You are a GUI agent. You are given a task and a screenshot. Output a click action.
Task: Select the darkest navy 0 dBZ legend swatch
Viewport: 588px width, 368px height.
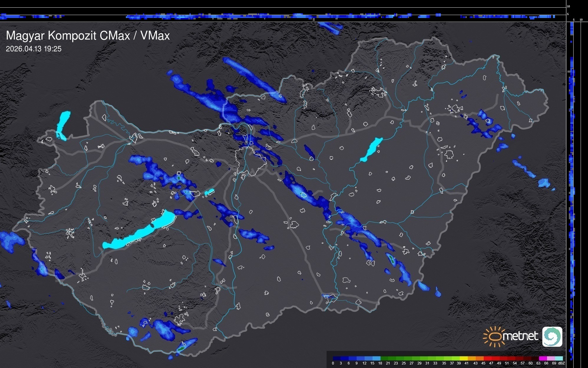(337, 358)
